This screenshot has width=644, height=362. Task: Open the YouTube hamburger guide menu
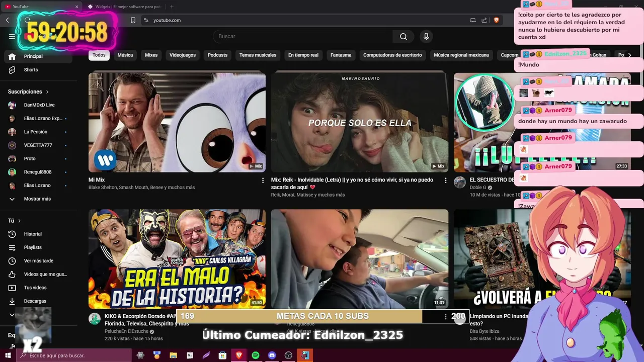click(x=12, y=36)
